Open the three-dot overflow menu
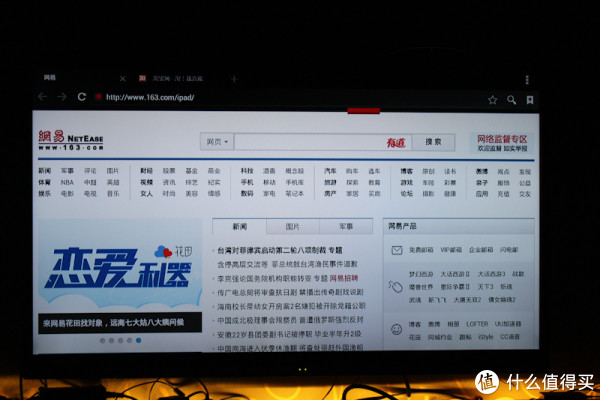Screen dimensions: 600x400 (x=527, y=80)
